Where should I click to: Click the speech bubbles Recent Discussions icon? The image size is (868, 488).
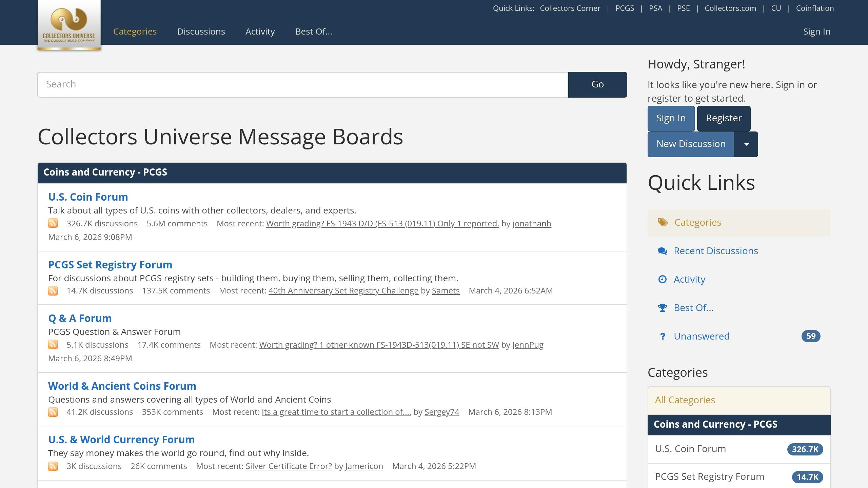[662, 251]
